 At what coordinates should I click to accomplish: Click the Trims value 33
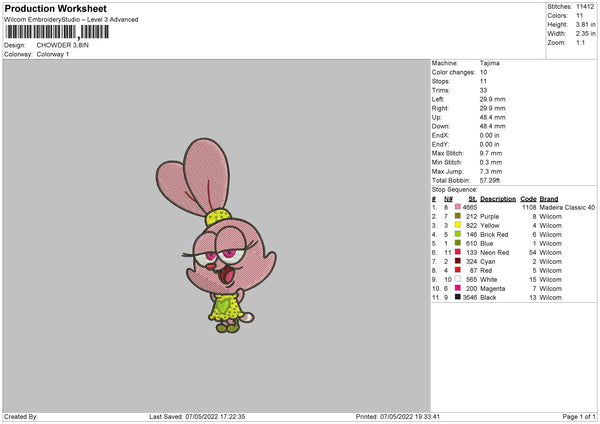click(x=483, y=90)
